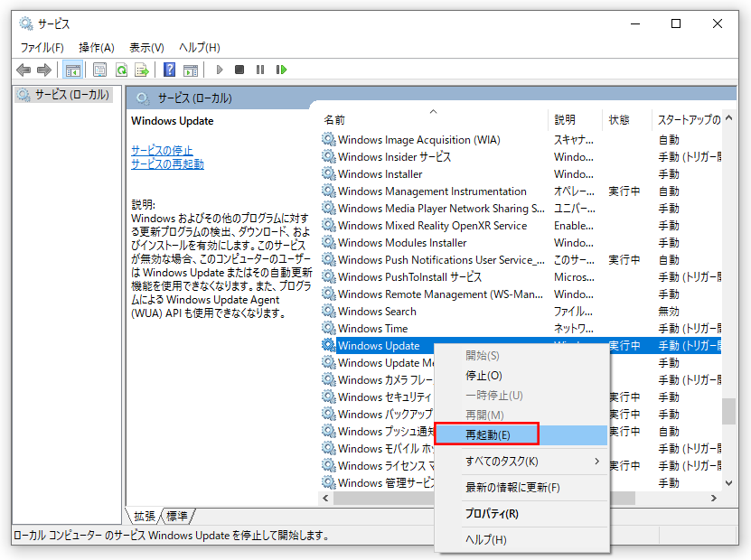Screen dimensions: 751x560
Task: Choose 最新の情報に更新(F) in context menu
Action: tap(521, 487)
